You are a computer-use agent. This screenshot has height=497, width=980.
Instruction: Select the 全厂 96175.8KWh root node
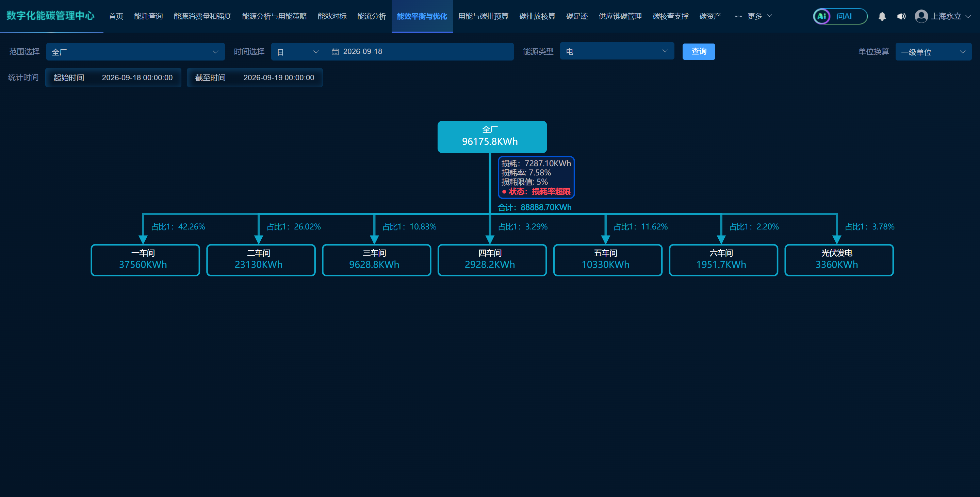tap(492, 137)
